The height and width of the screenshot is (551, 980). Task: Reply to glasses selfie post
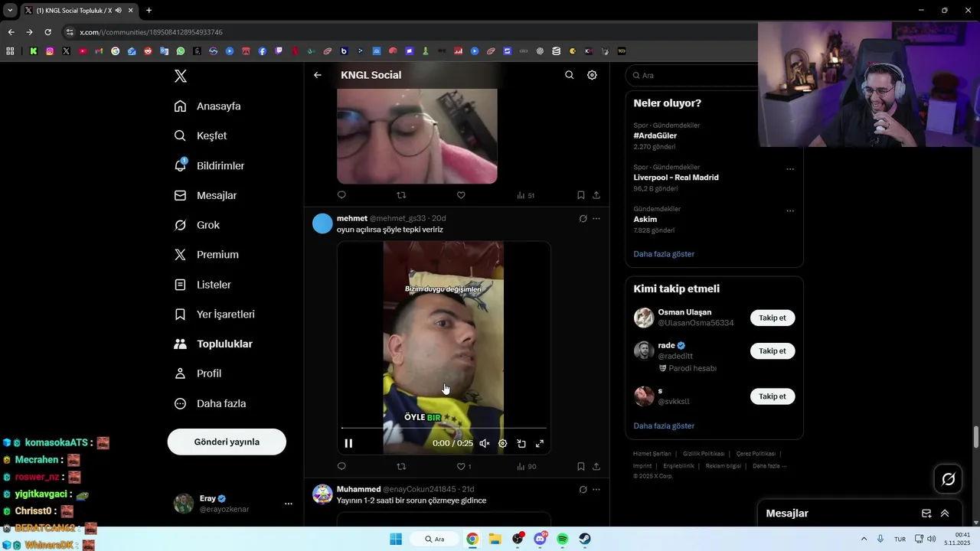pos(341,195)
